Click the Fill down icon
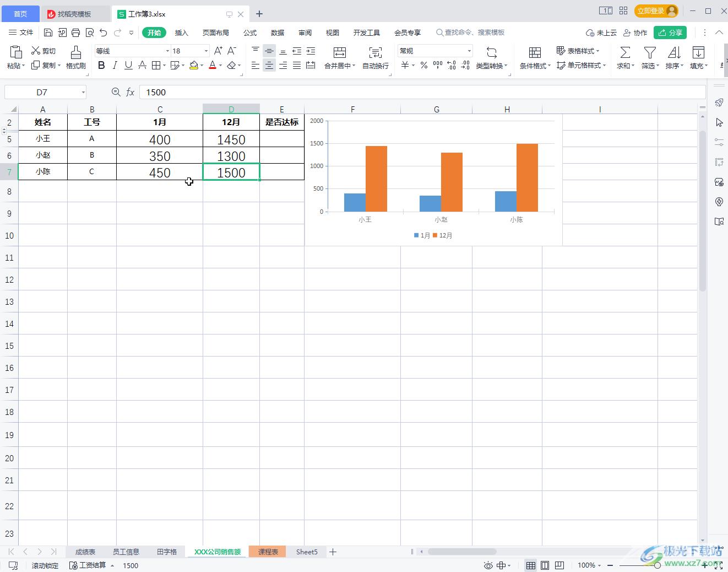This screenshot has width=728, height=572. point(698,52)
